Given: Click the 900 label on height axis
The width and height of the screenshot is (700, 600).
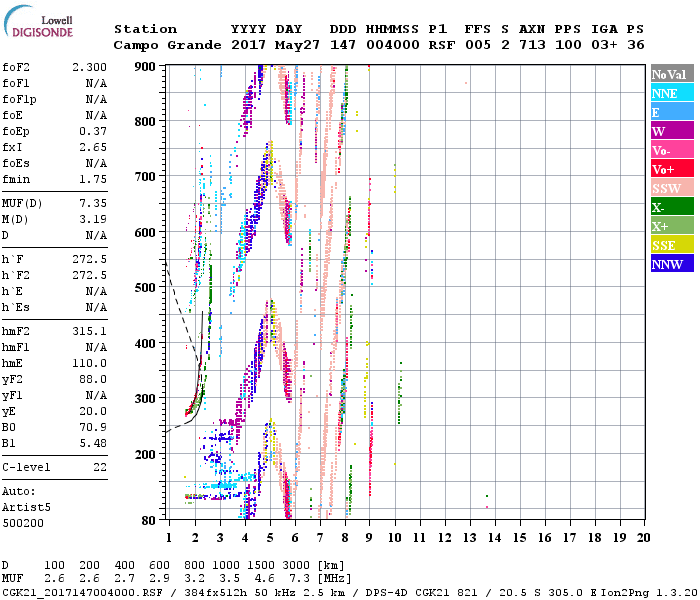Looking at the screenshot, I should [x=145, y=67].
